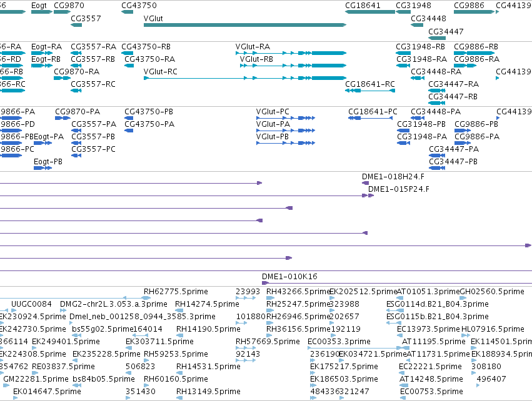Select gene CG34448

point(417,25)
